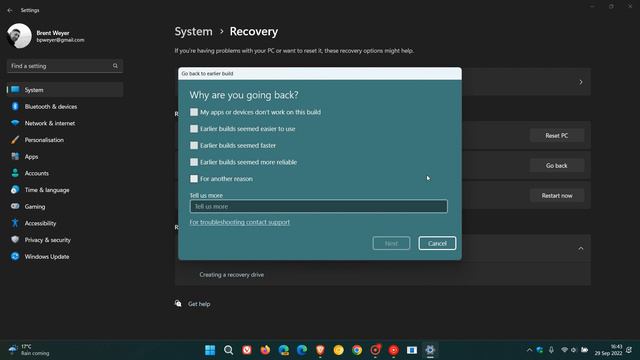Click the Accessibility figure icon

click(x=15, y=223)
